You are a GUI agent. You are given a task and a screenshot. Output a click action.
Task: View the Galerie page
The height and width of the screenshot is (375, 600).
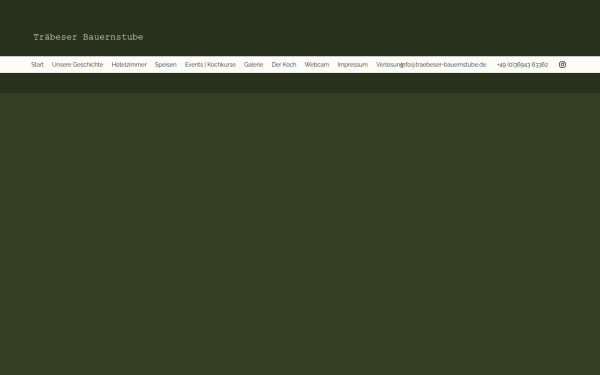click(x=253, y=65)
